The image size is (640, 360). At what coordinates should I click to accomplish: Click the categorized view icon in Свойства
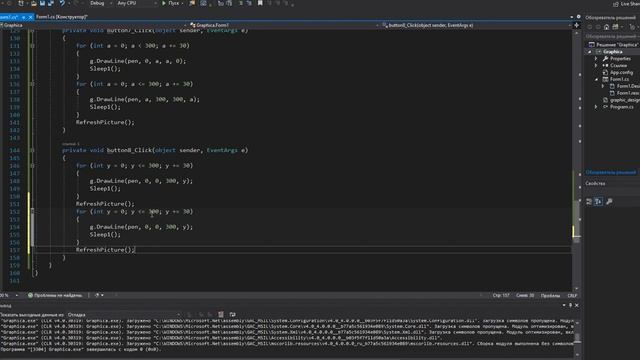[x=589, y=202]
